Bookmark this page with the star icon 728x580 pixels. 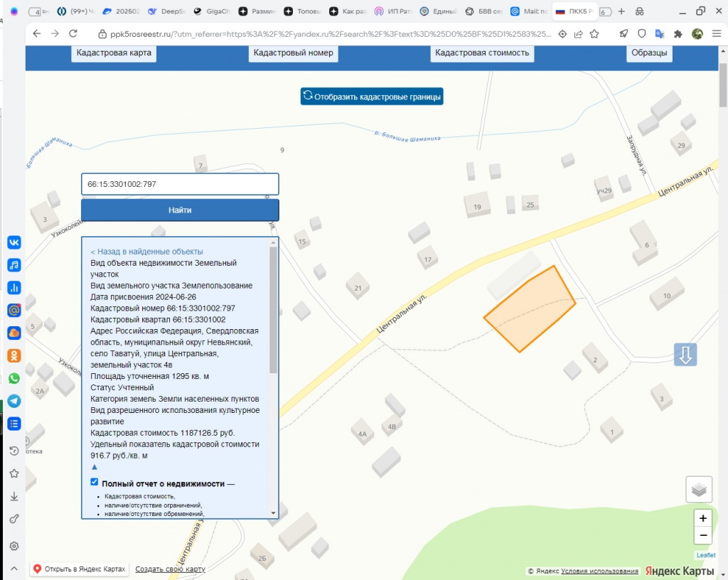click(594, 33)
